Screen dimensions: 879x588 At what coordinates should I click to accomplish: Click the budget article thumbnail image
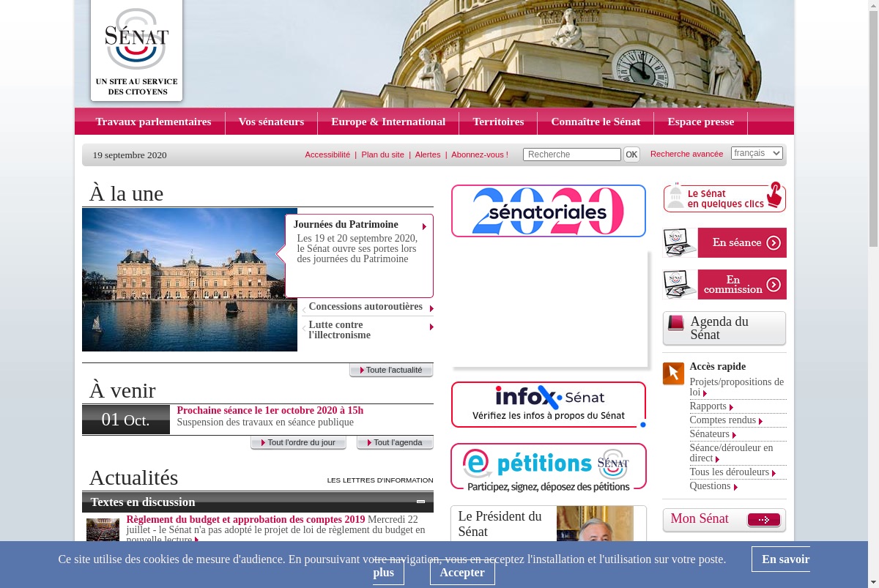tap(103, 529)
